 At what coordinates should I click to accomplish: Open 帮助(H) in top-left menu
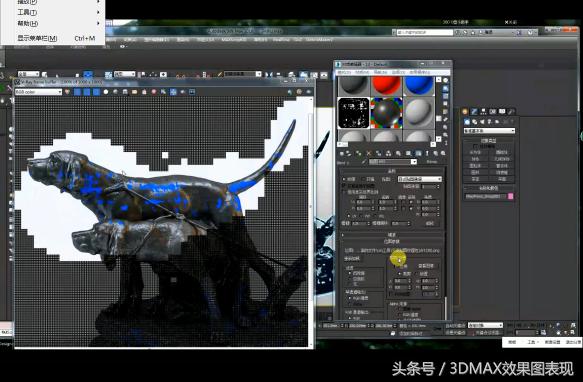click(x=28, y=23)
